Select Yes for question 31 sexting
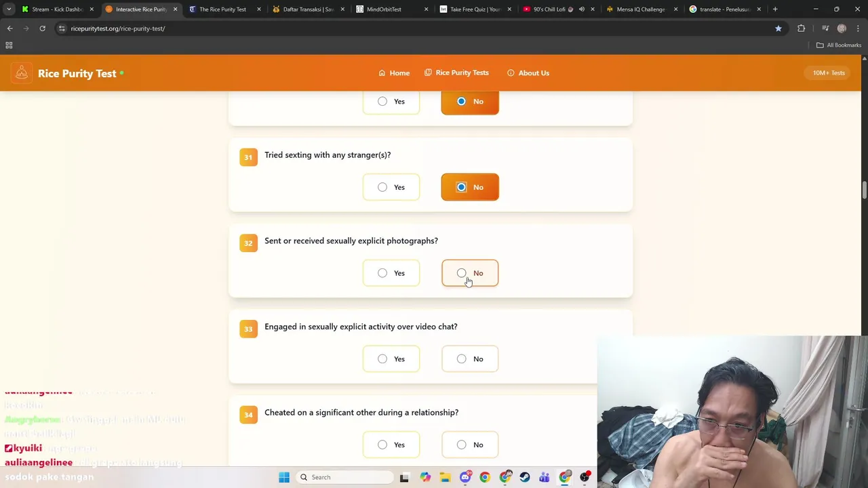The image size is (868, 488). pos(391,187)
